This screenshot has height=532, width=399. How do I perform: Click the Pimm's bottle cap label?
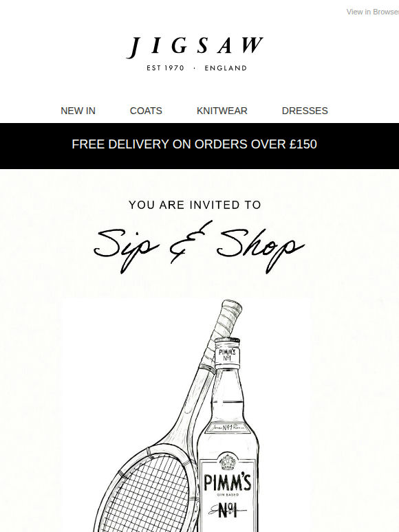coord(227,355)
